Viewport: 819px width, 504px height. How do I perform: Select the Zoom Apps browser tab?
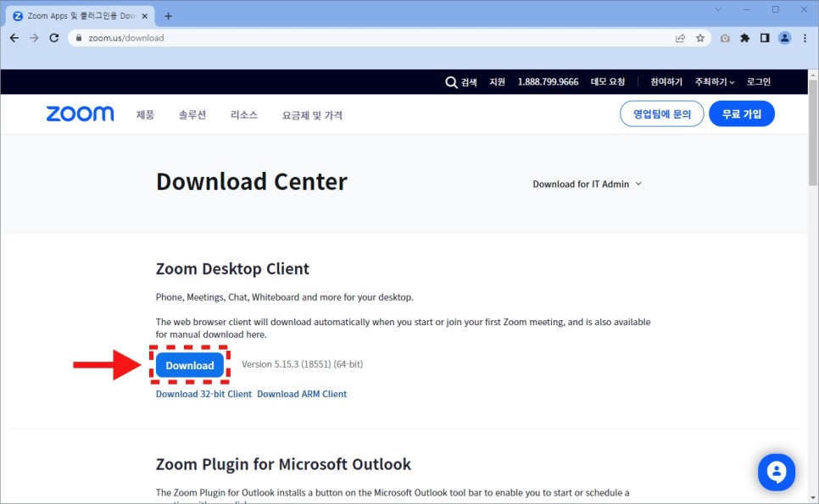[x=80, y=16]
